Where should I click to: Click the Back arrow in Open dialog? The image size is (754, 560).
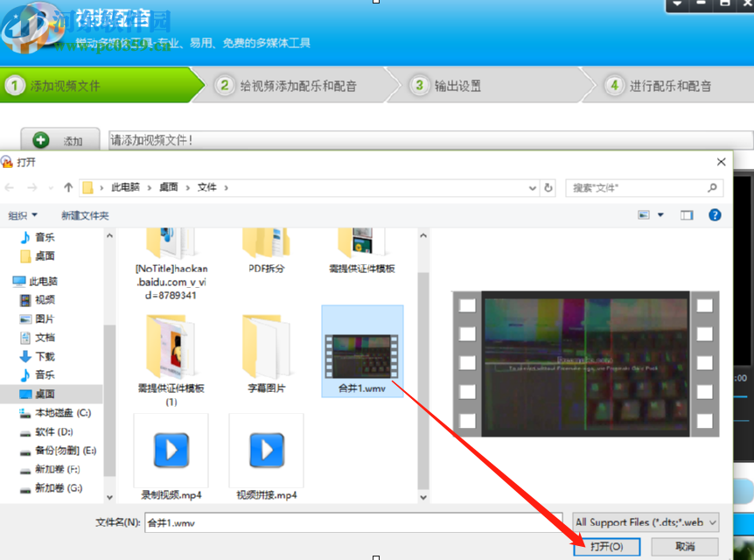tap(9, 187)
